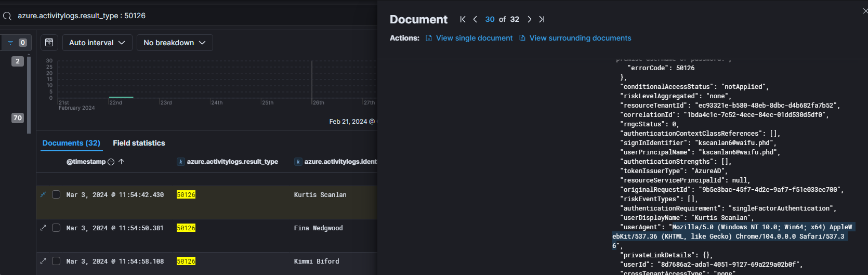Screen dimensions: 868x275
Task: Click the green histogram bar at 22nd
Action: point(121,97)
